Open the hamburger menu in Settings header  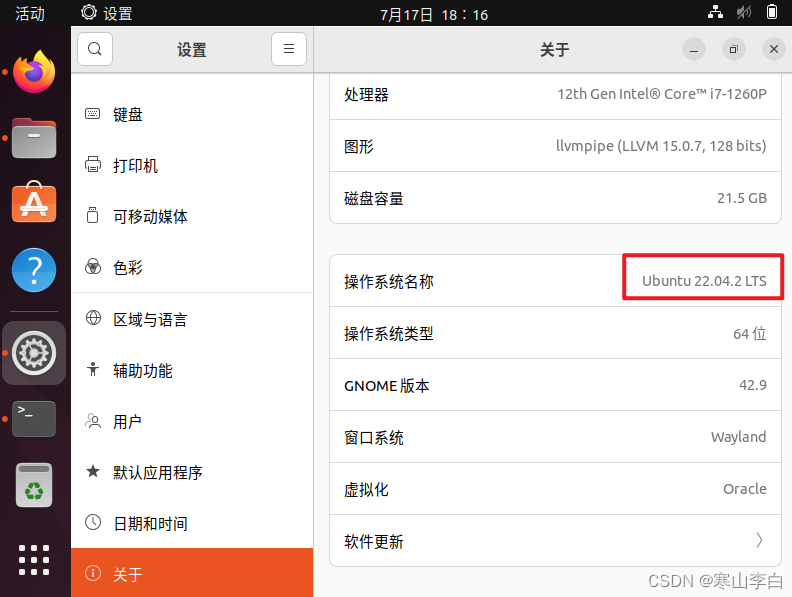pyautogui.click(x=289, y=49)
